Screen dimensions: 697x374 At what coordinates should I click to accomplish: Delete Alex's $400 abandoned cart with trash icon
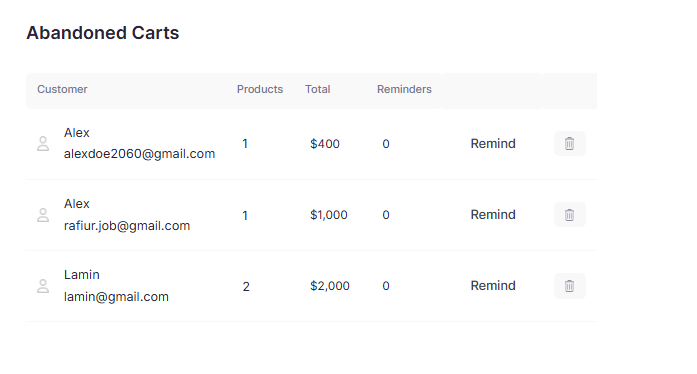pyautogui.click(x=569, y=144)
